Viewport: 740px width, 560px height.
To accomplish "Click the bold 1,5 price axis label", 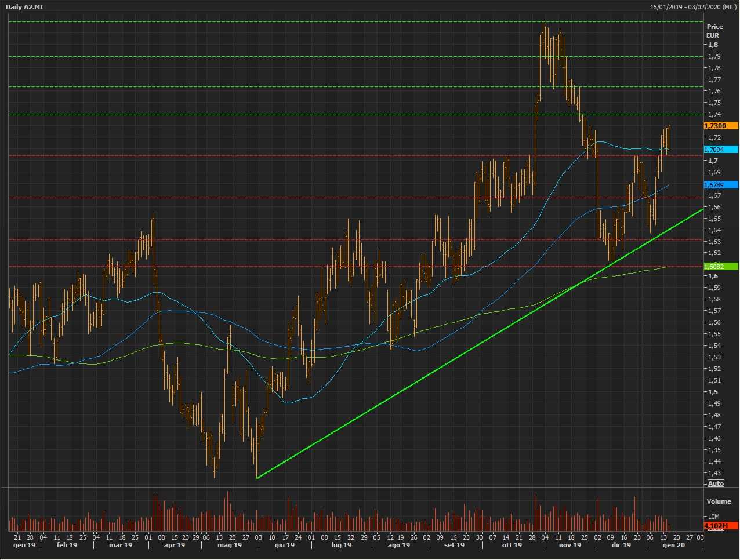I will [713, 392].
